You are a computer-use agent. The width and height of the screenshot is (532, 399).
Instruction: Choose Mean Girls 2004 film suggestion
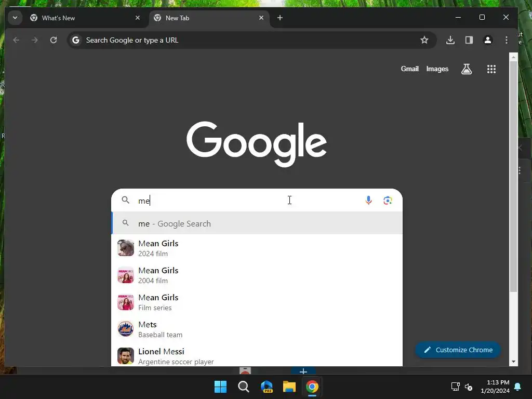257,275
